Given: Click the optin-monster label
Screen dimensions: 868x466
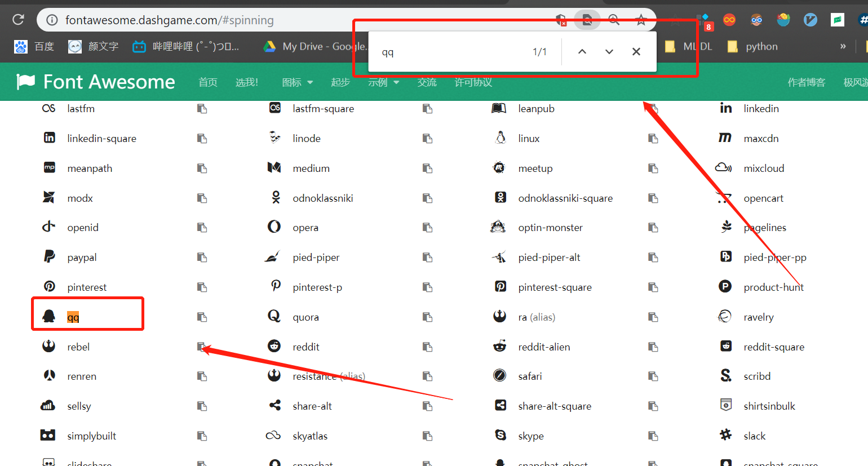Looking at the screenshot, I should (551, 228).
